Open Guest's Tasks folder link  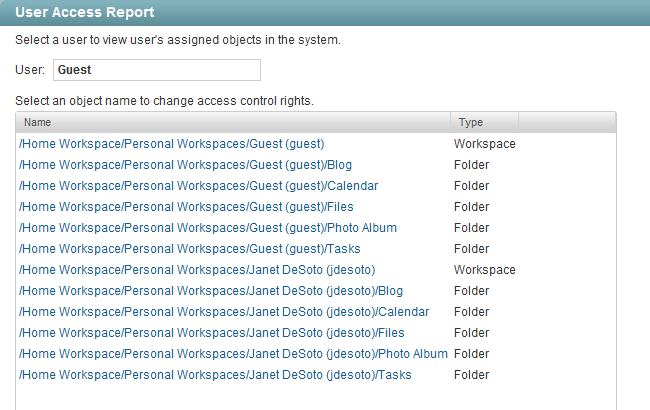(x=189, y=249)
